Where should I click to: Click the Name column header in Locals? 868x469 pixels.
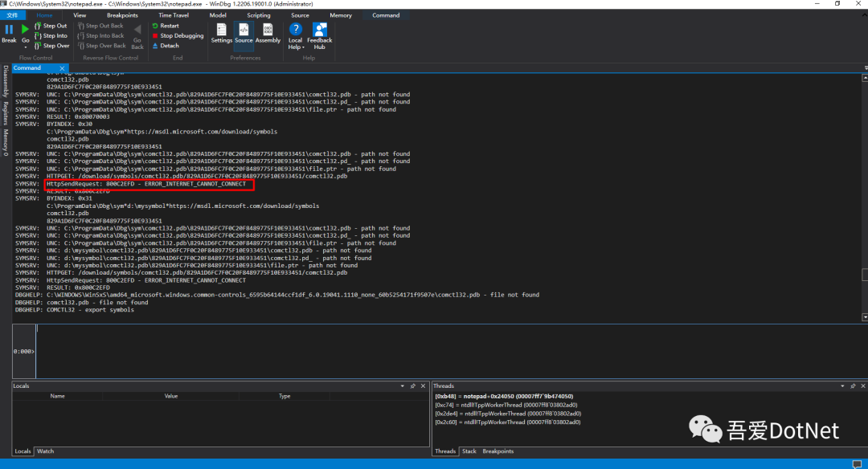coord(58,396)
